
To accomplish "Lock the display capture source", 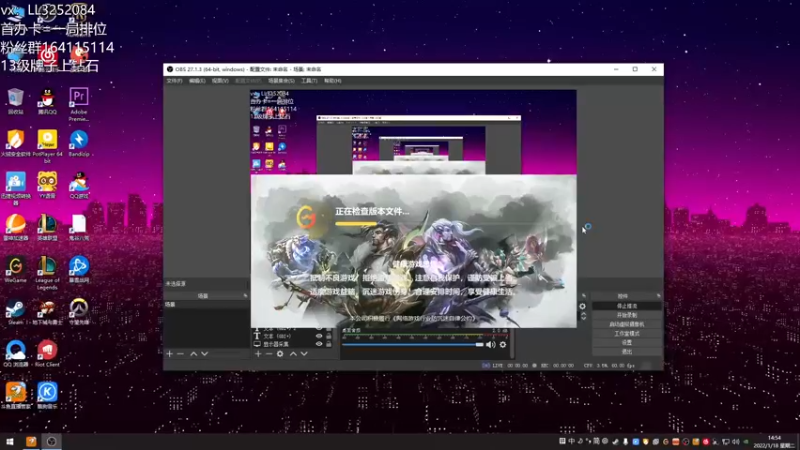I will pos(329,344).
